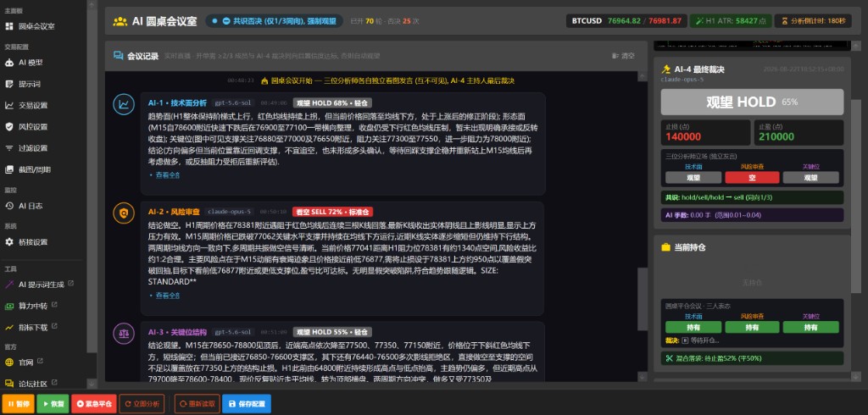Click the 官网 globe icon
This screenshot has height=415, width=868.
click(x=8, y=362)
